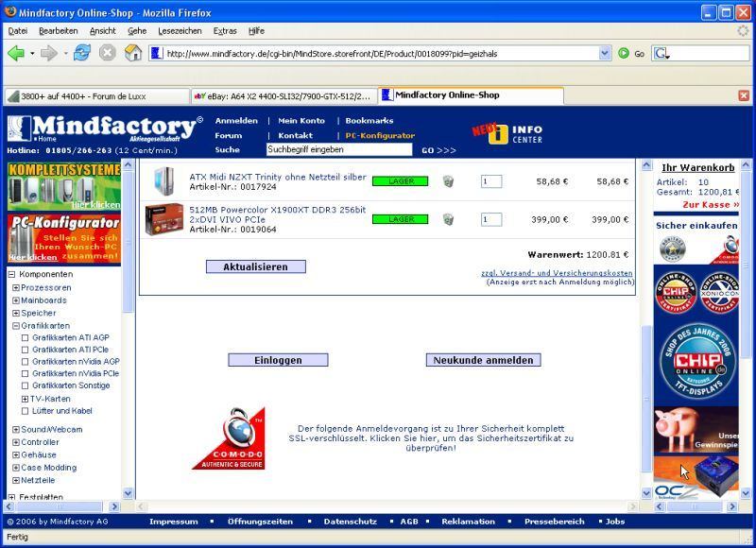The width and height of the screenshot is (756, 548).
Task: Click the piggy bank Gewinnspiel banner
Action: coord(696,431)
